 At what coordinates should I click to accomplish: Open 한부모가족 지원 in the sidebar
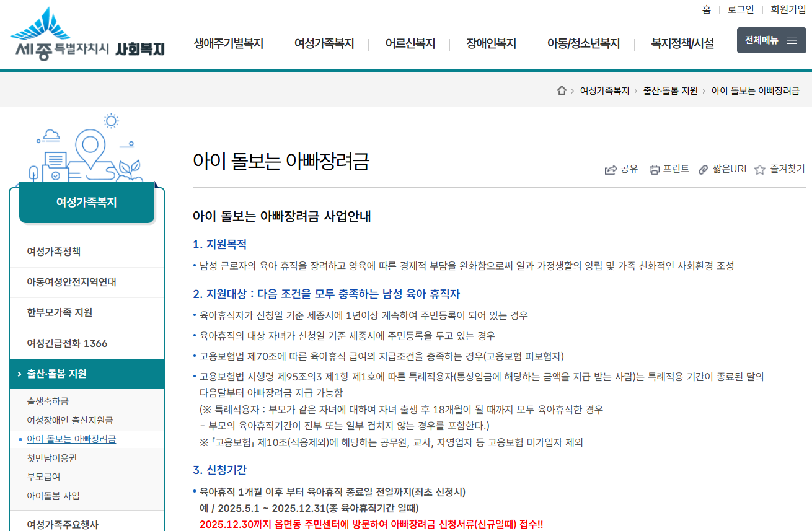(60, 312)
